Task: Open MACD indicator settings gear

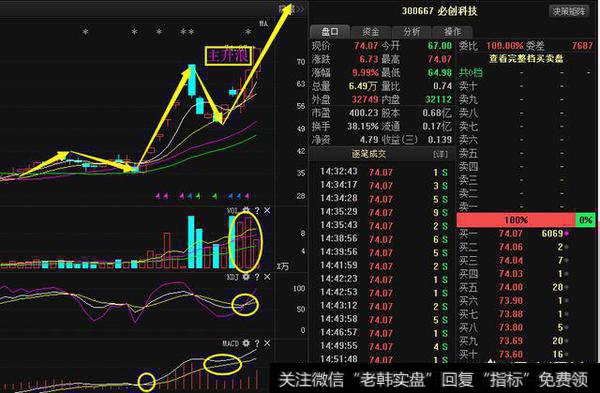Action: click(246, 343)
